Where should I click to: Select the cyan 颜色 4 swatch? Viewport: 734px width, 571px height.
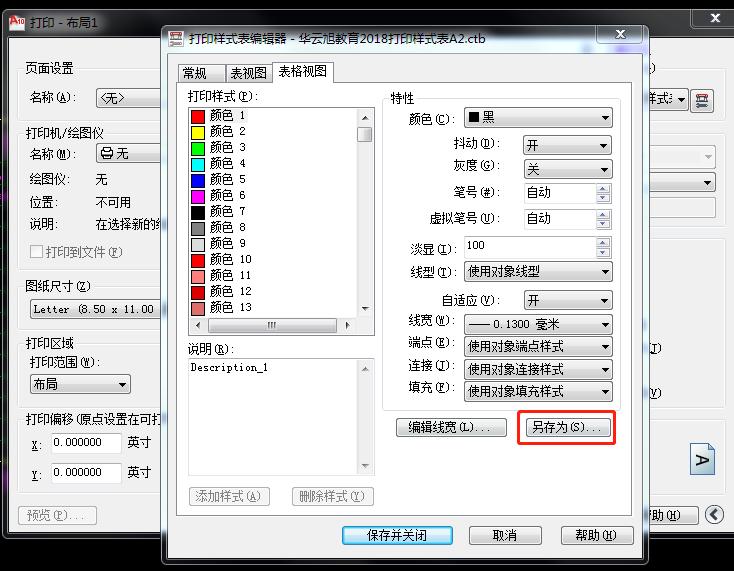click(x=198, y=164)
